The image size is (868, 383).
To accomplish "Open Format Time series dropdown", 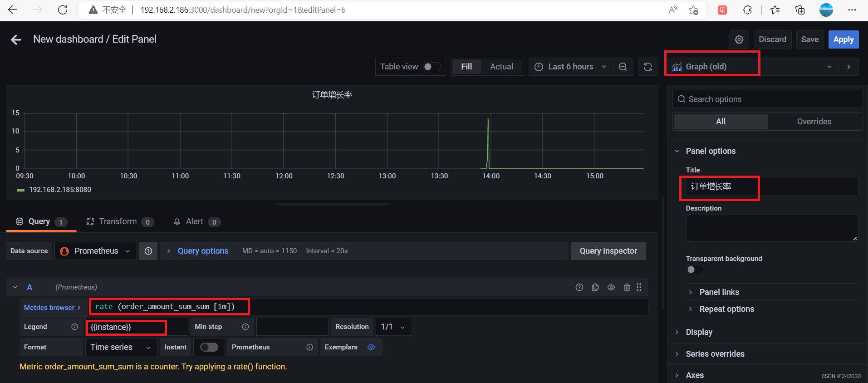I will [x=121, y=347].
